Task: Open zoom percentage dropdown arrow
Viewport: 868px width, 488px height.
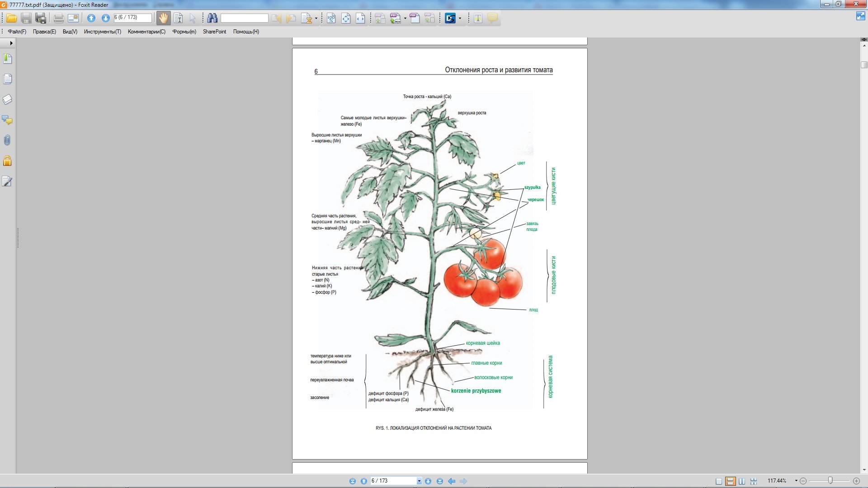Action: (796, 481)
